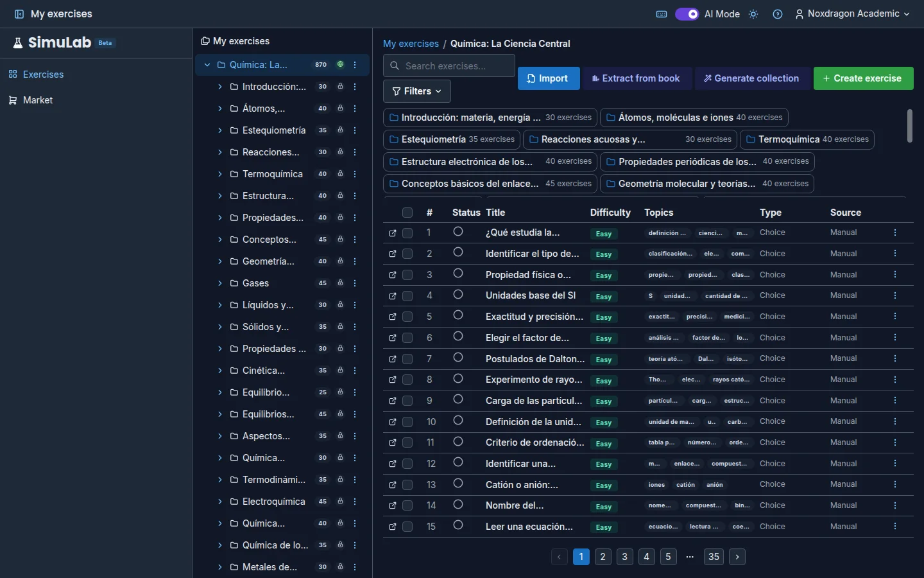This screenshot has width=924, height=578.
Task: Tick checkbox for exercise row 13
Action: pyautogui.click(x=407, y=485)
